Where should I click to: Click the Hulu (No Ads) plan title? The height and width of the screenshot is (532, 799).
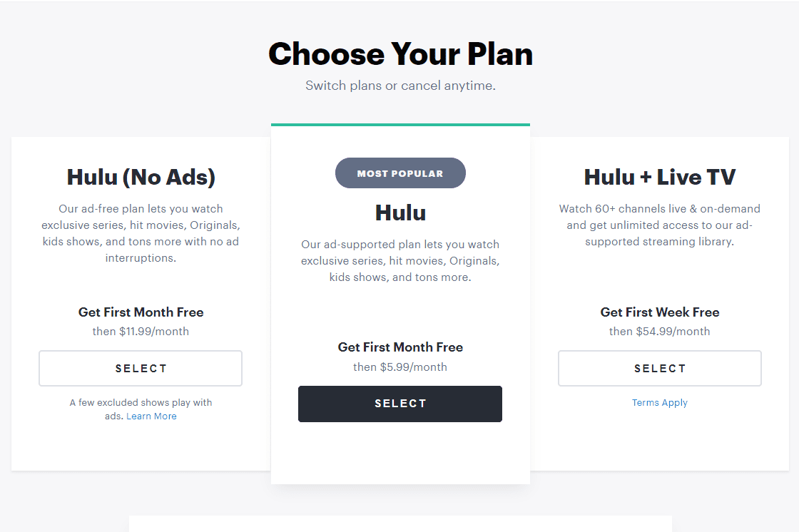[141, 177]
